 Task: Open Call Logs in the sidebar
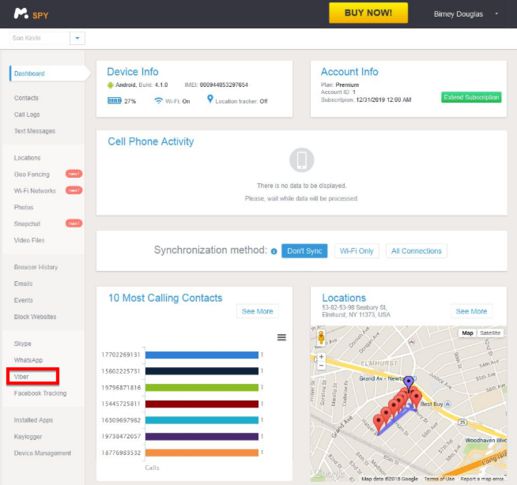pos(27,115)
